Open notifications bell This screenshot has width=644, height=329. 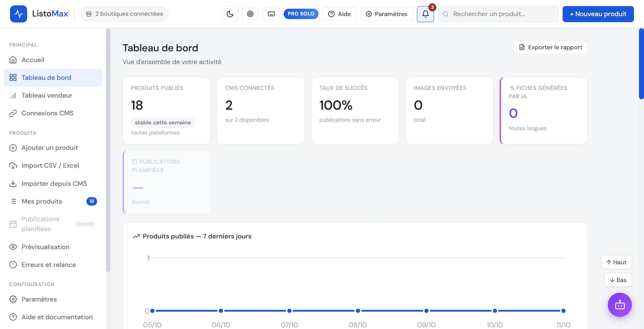coord(425,14)
